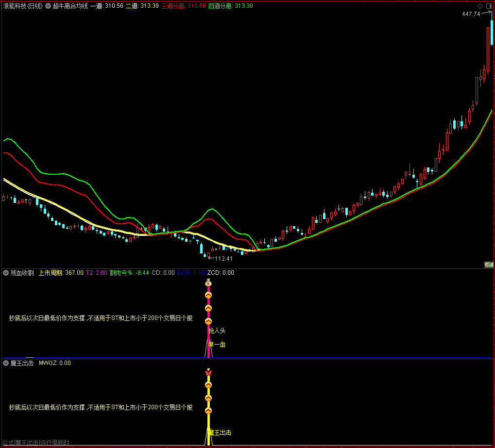Click the CD: 0.00 value
The width and height of the screenshot is (495, 448).
pyautogui.click(x=163, y=273)
